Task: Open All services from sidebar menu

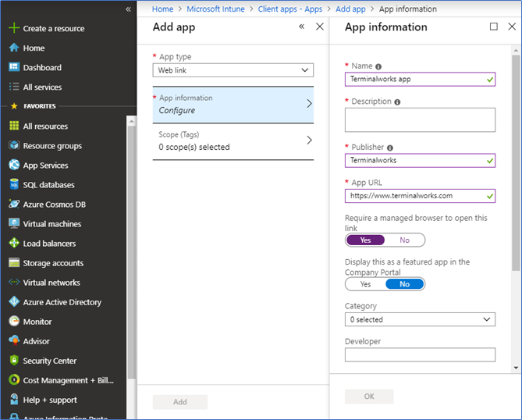Action: pos(42,87)
